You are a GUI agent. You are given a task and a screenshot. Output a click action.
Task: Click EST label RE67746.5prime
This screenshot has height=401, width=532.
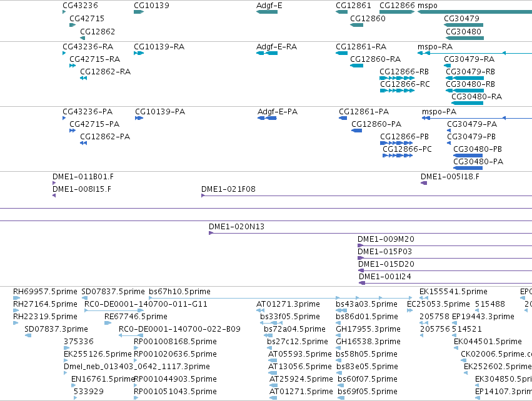[136, 317]
